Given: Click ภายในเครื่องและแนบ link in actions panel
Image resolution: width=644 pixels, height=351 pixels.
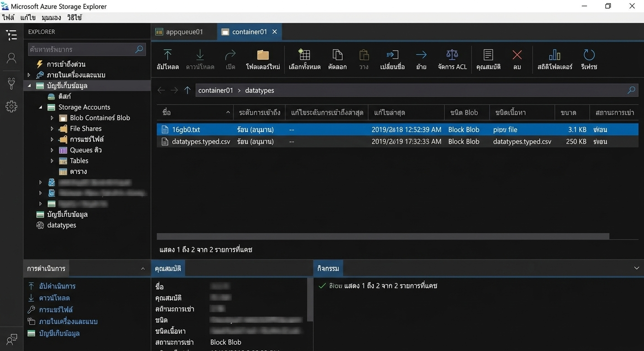Looking at the screenshot, I should (x=68, y=321).
